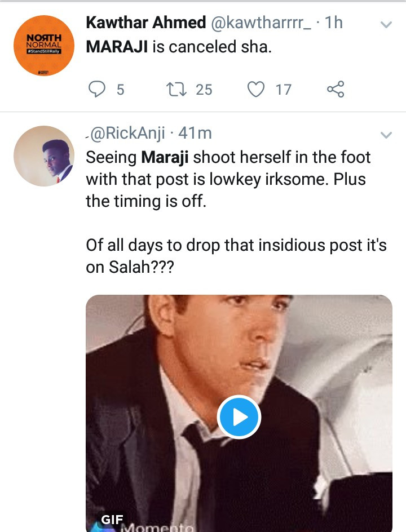Open the orange North Normal profile avatar
The height and width of the screenshot is (532, 406).
(44, 46)
